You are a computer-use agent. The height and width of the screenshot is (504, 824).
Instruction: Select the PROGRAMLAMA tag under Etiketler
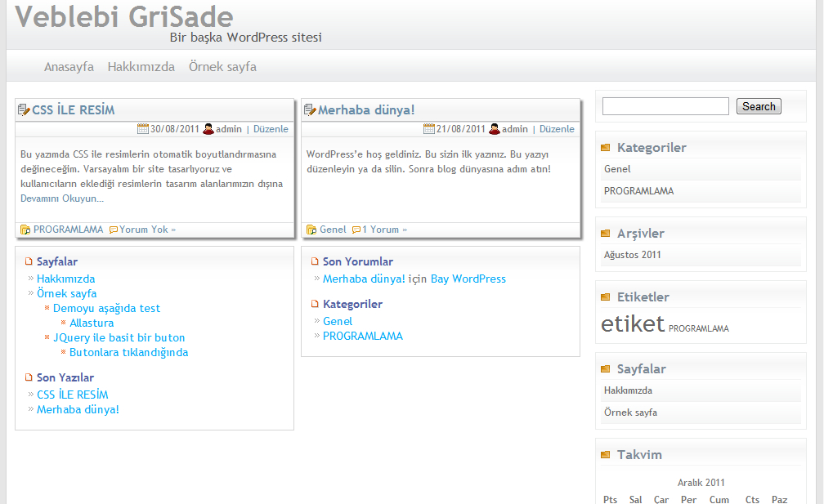point(698,328)
